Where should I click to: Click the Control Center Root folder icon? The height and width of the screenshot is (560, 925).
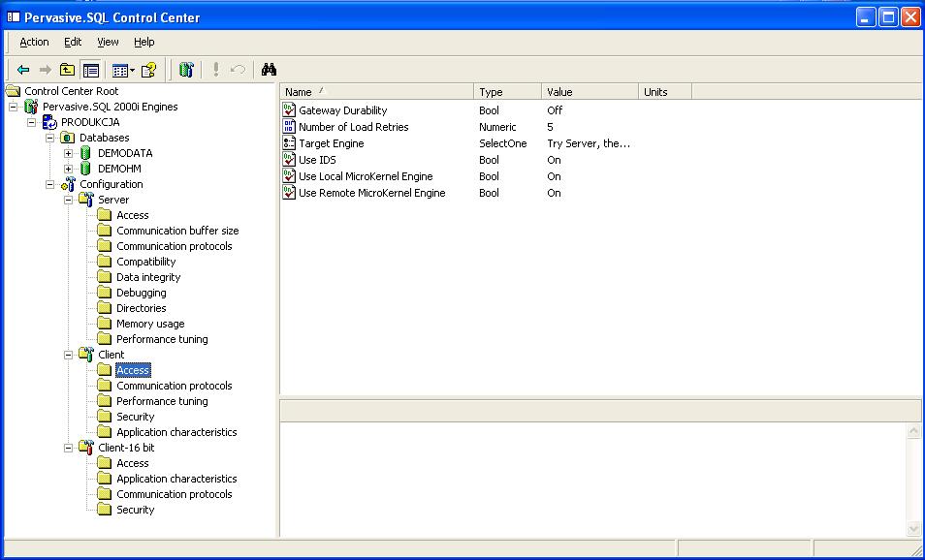pyautogui.click(x=13, y=91)
